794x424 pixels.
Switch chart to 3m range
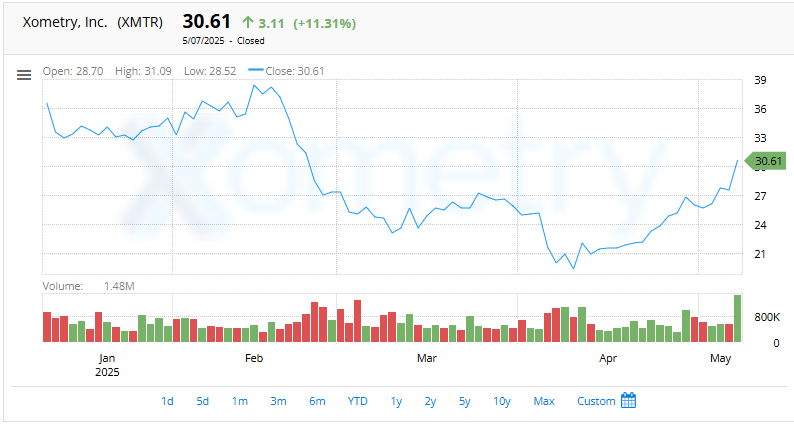pos(278,401)
